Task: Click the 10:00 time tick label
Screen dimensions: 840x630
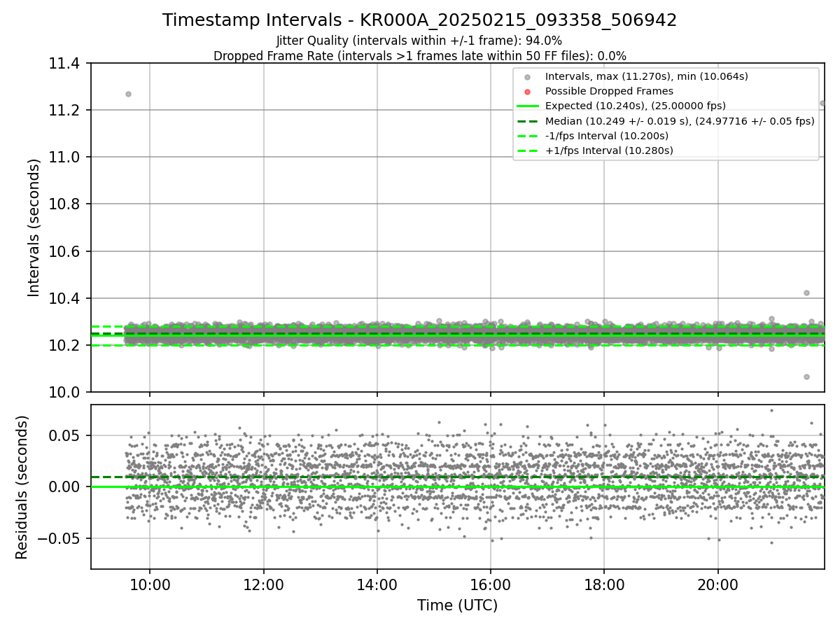Action: [x=149, y=584]
